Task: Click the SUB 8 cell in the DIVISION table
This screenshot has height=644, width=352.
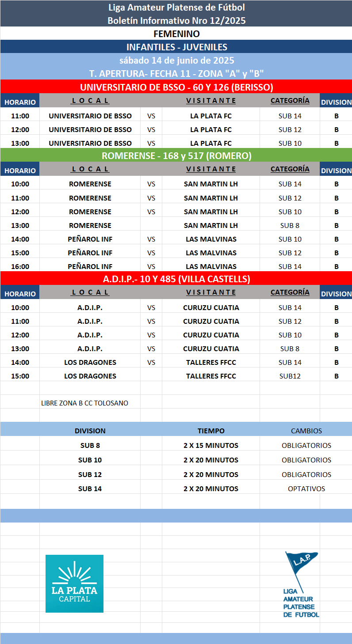Action: [x=90, y=445]
